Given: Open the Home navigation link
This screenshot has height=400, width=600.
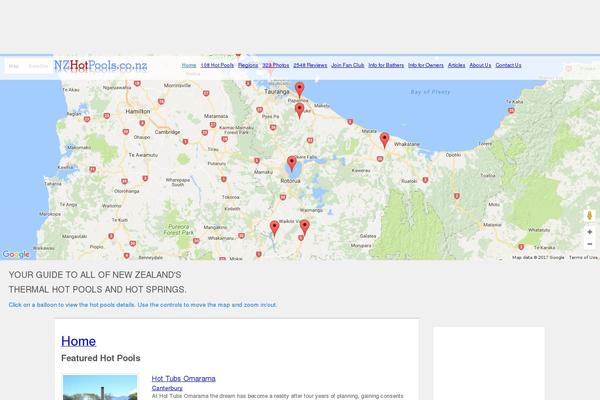Looking at the screenshot, I should 189,65.
